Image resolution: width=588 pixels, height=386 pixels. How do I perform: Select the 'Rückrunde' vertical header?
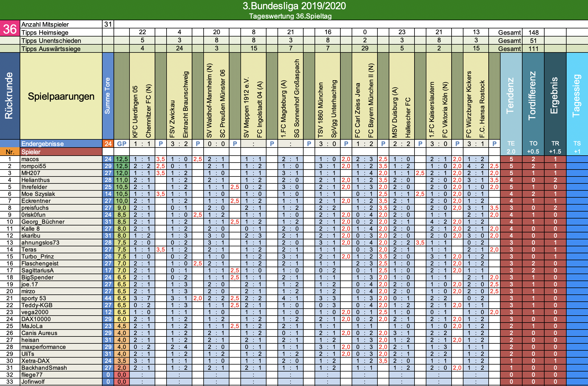pos(9,96)
